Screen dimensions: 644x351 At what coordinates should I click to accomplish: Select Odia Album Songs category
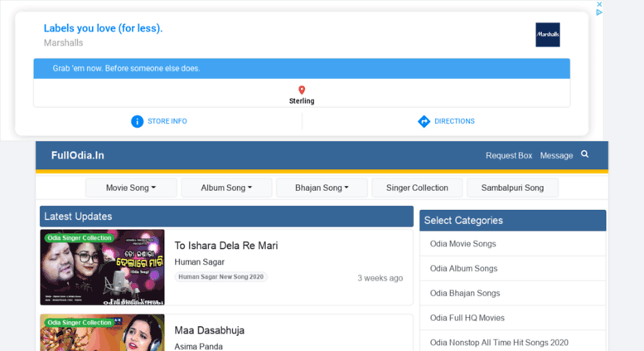[512, 268]
